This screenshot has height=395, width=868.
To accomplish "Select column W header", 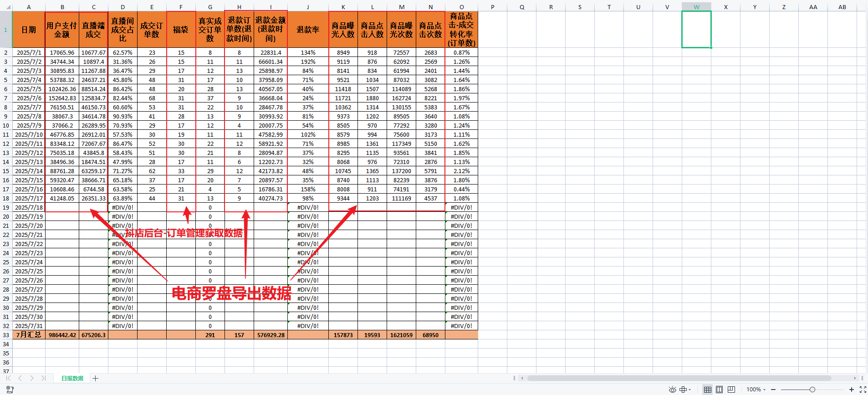I will [696, 7].
